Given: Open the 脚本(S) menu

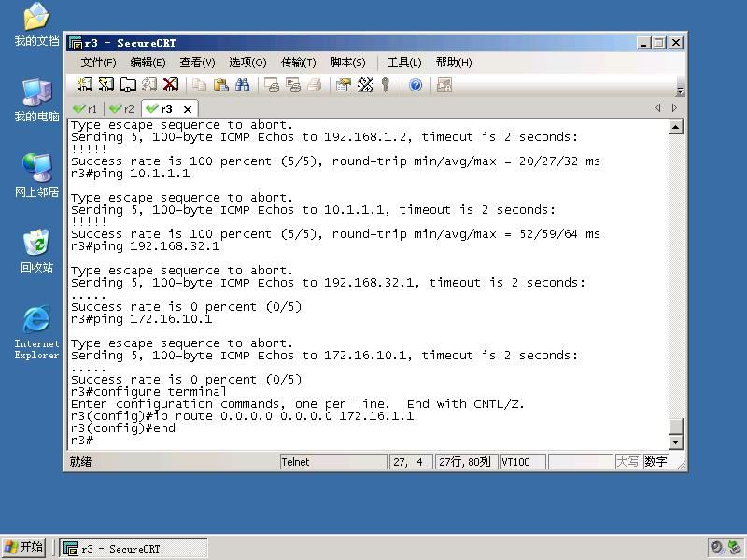Looking at the screenshot, I should tap(347, 63).
